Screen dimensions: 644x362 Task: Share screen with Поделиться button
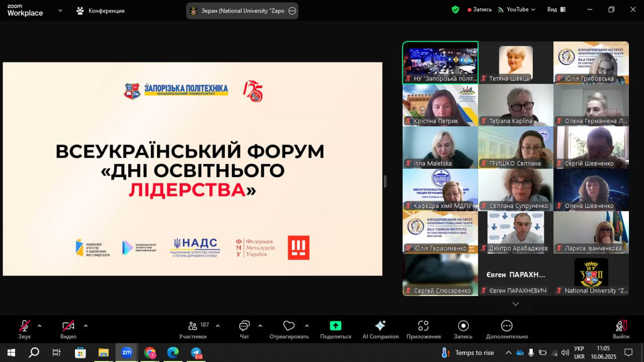point(336,330)
